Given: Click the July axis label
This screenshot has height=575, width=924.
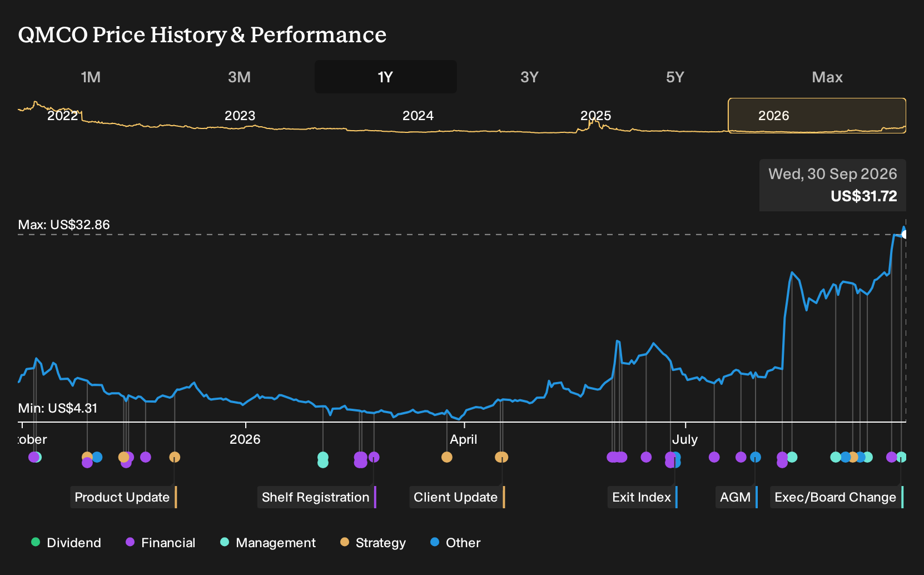Looking at the screenshot, I should tap(685, 439).
